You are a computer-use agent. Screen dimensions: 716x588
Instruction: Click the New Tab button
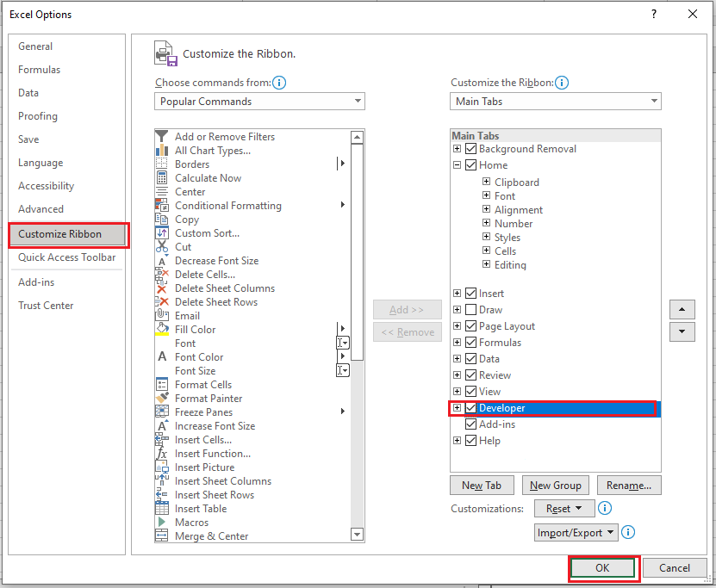[482, 486]
